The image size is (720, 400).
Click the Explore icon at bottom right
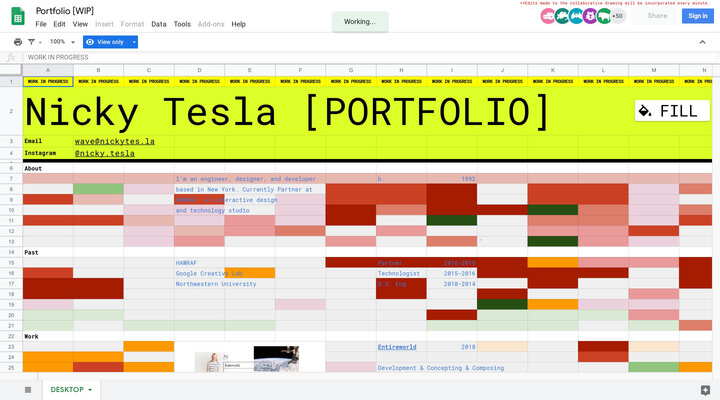705,389
